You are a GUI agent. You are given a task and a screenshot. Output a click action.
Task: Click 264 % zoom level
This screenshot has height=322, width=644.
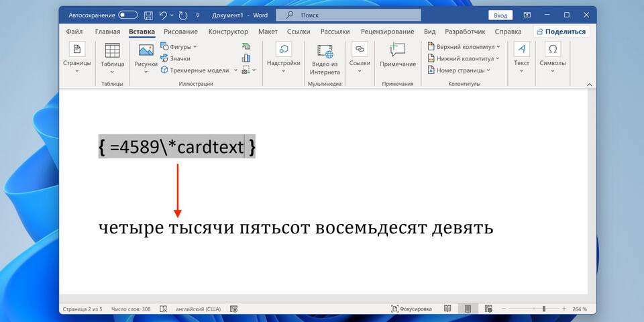click(x=579, y=309)
